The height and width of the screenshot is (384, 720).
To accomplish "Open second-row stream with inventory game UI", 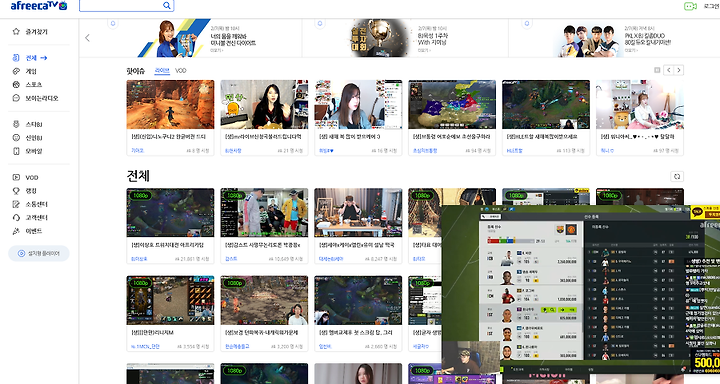I will (170, 300).
